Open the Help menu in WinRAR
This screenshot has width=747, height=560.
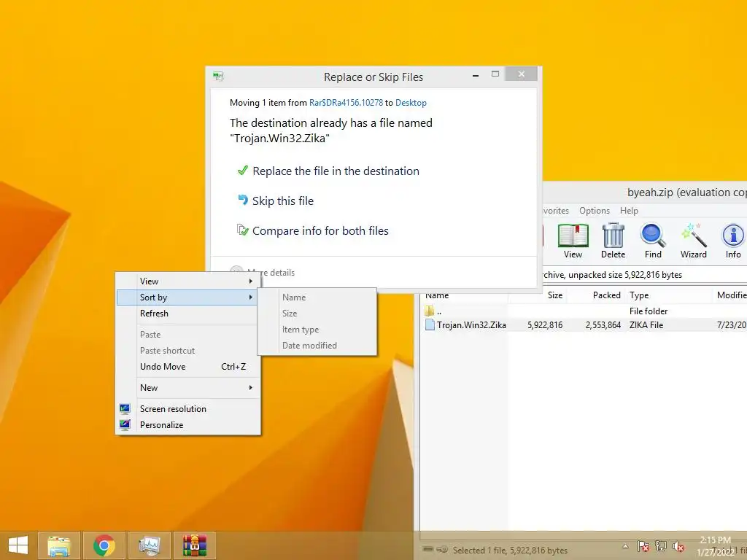tap(629, 211)
